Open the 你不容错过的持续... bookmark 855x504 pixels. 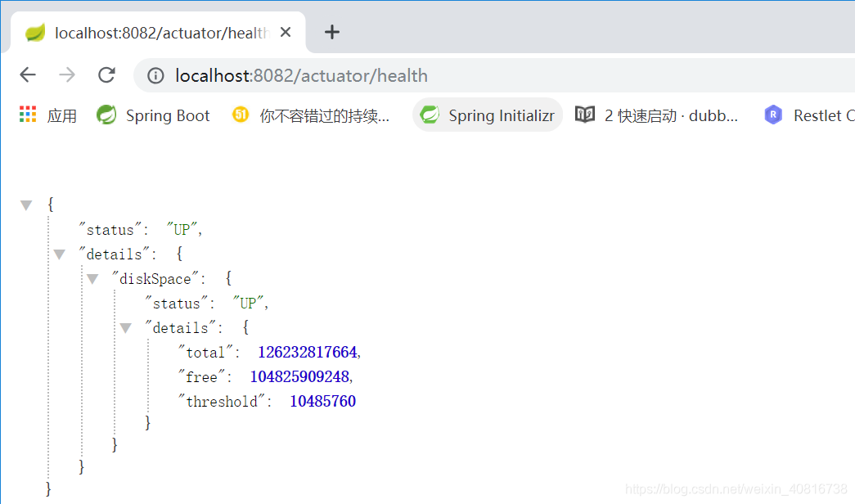pyautogui.click(x=311, y=115)
